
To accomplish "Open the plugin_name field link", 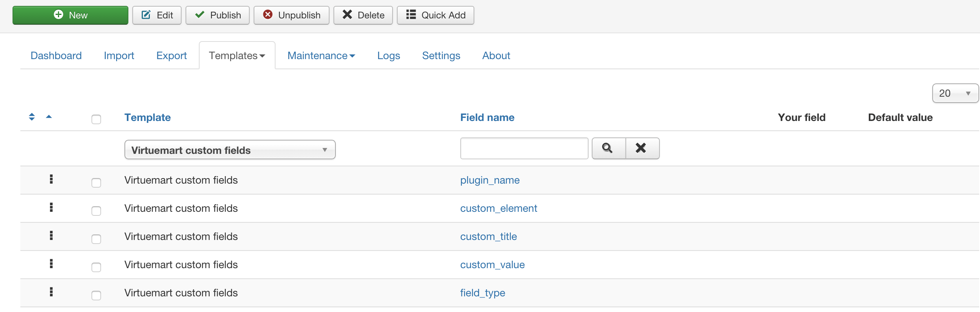I will [x=490, y=180].
